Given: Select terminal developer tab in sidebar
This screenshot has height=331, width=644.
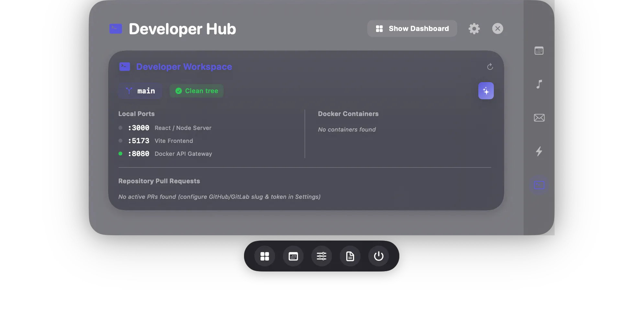Looking at the screenshot, I should 539,185.
